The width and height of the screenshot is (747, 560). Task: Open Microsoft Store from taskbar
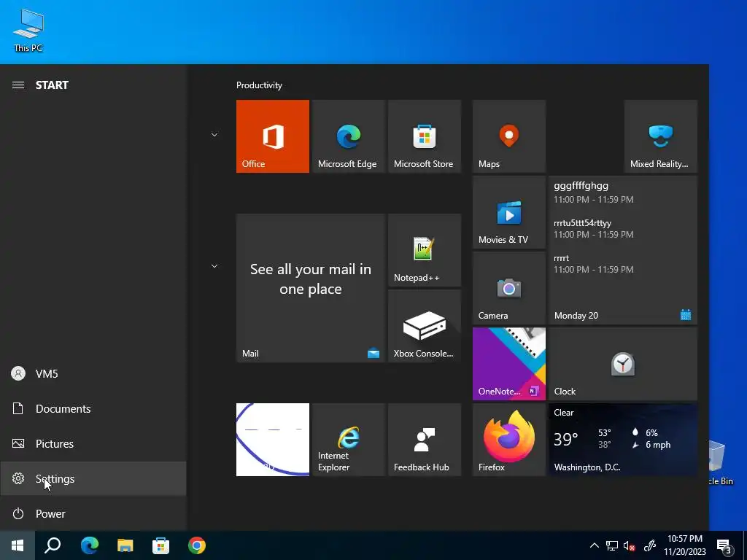pos(161,545)
